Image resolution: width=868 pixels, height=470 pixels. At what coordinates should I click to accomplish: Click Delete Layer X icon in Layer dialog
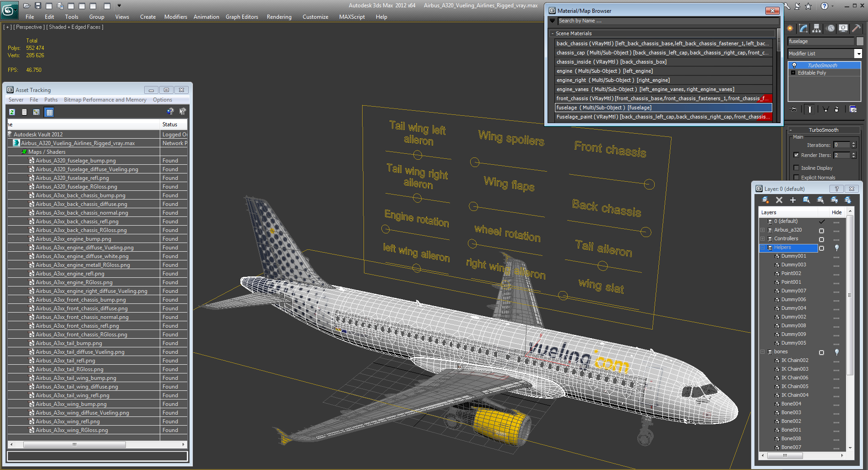tap(779, 200)
